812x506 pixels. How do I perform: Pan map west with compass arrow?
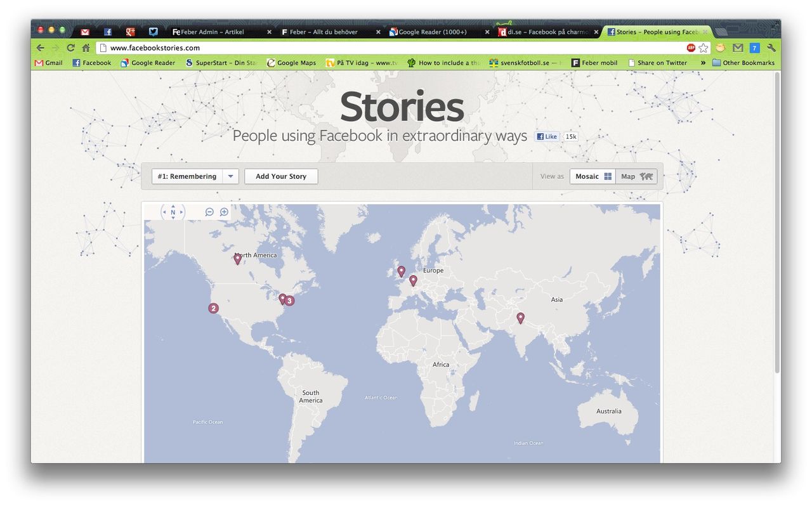pyautogui.click(x=165, y=212)
